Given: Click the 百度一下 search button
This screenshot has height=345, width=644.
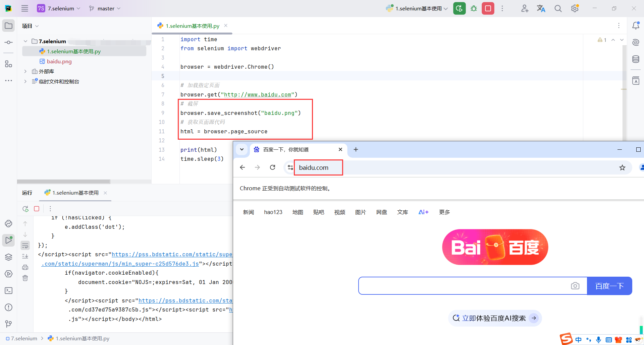Looking at the screenshot, I should pyautogui.click(x=609, y=286).
